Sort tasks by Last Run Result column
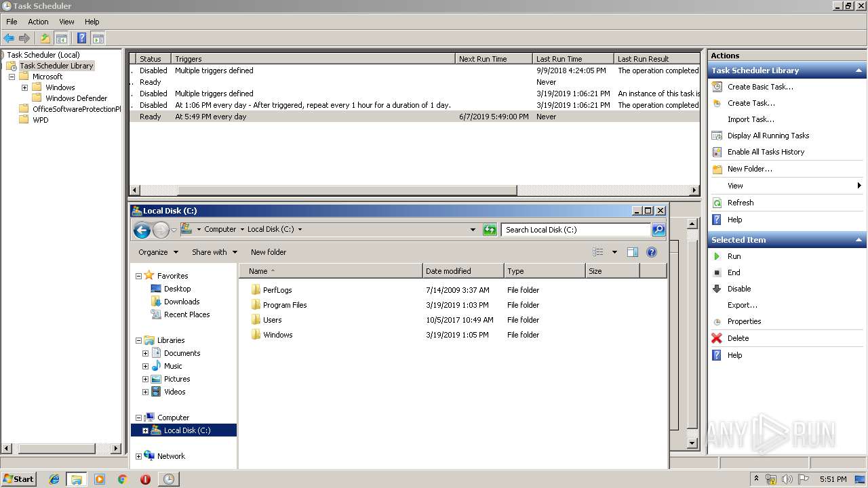The height and width of the screenshot is (488, 868). tap(656, 59)
